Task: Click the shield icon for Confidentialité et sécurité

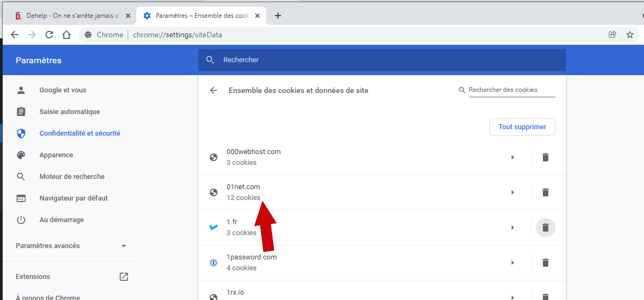Action: (x=21, y=134)
